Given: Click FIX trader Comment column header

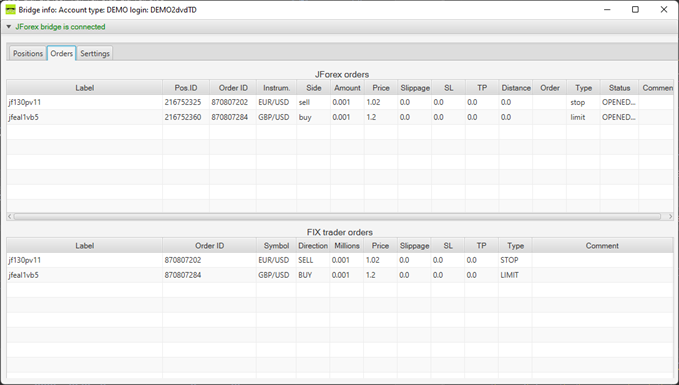Looking at the screenshot, I should coord(602,246).
